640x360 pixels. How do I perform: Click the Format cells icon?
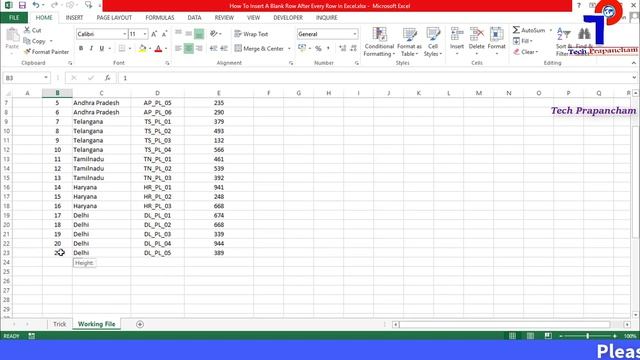(x=496, y=34)
